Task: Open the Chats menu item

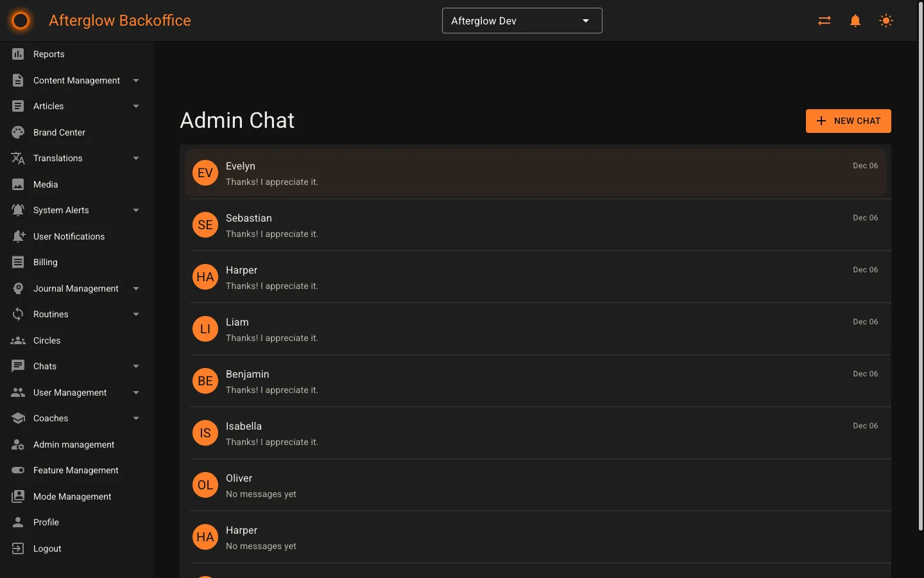Action: tap(45, 366)
